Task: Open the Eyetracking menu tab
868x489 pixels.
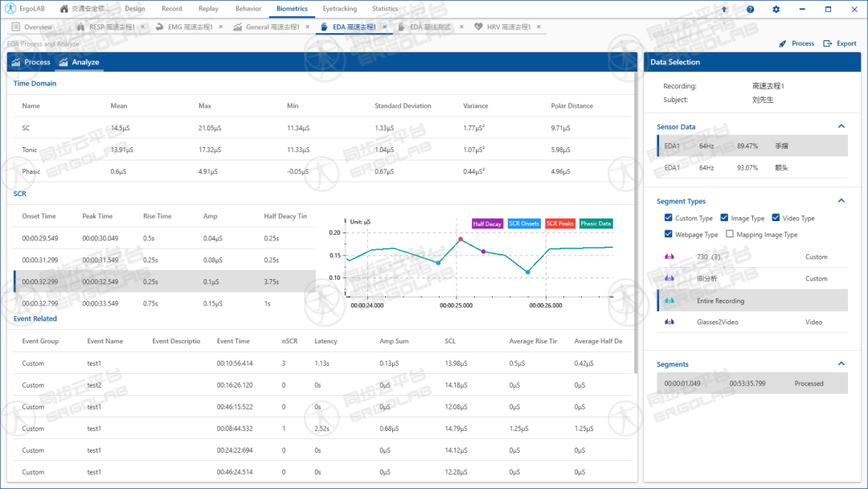Action: (341, 9)
